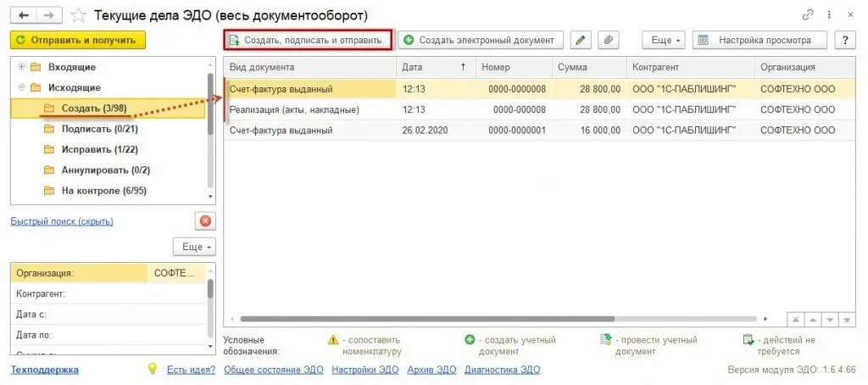Jump to last row using the table navigation arrow
868x385 pixels.
pyautogui.click(x=847, y=320)
